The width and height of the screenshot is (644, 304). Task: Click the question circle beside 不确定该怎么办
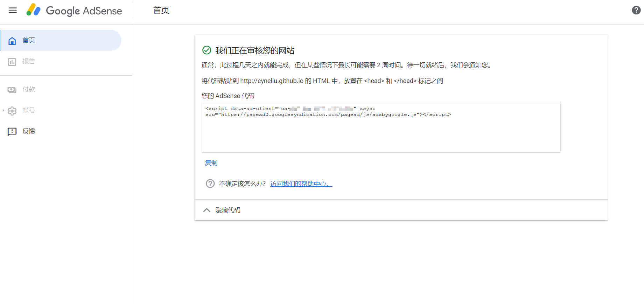[x=210, y=184]
